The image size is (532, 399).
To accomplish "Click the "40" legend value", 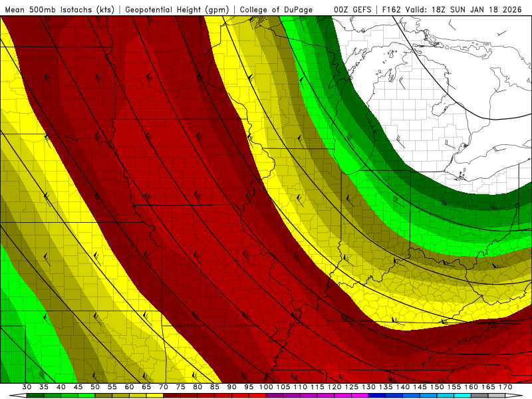I will pos(61,387).
